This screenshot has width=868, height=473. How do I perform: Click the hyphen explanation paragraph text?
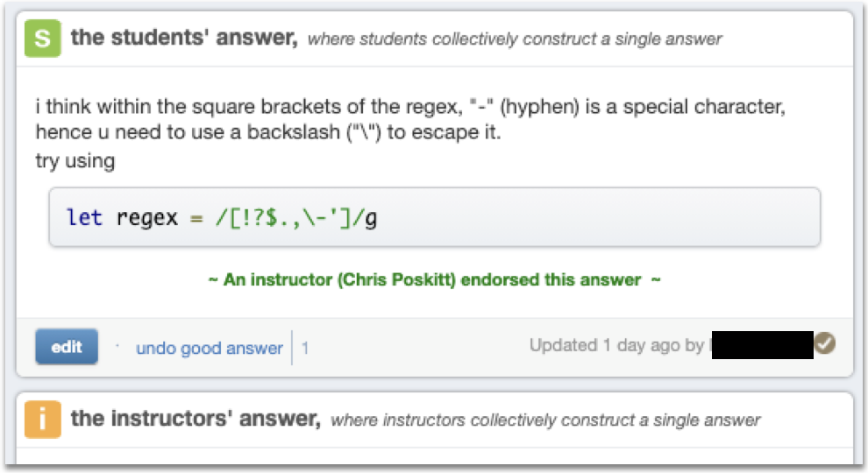[410, 119]
